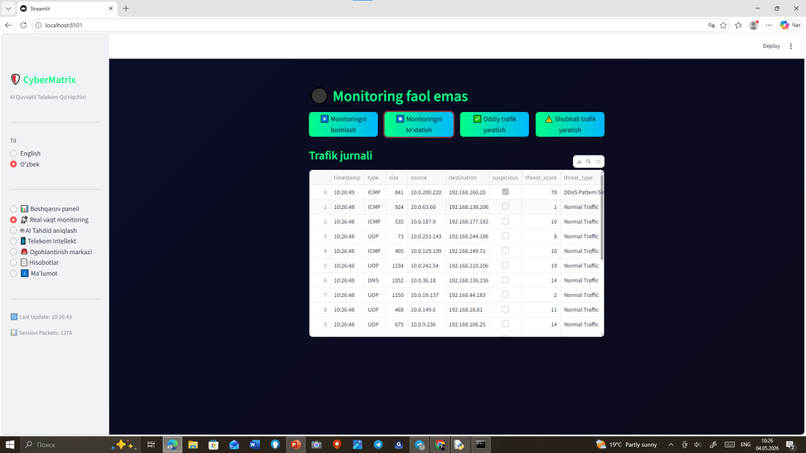Select Telekom Intellekt page radio

pos(13,241)
